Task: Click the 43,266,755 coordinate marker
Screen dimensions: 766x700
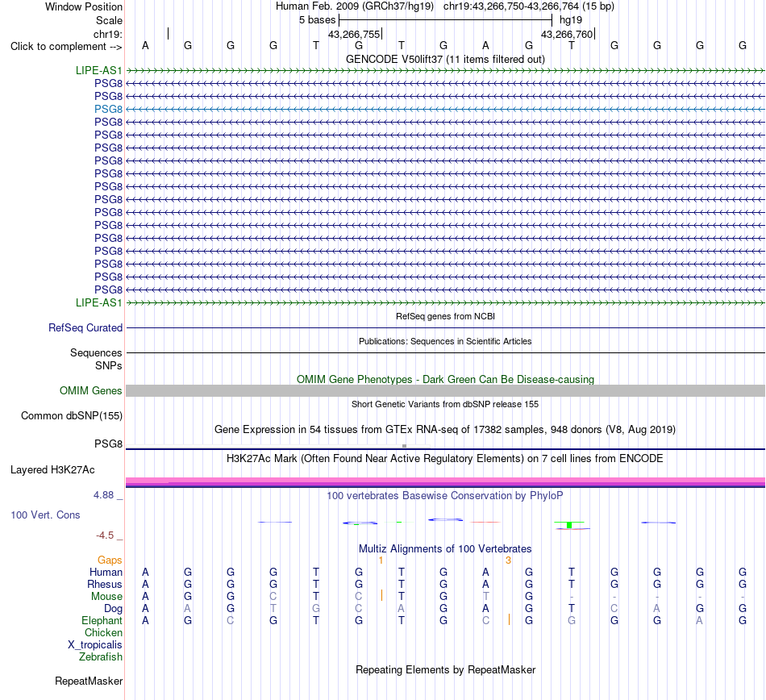Action: click(354, 34)
